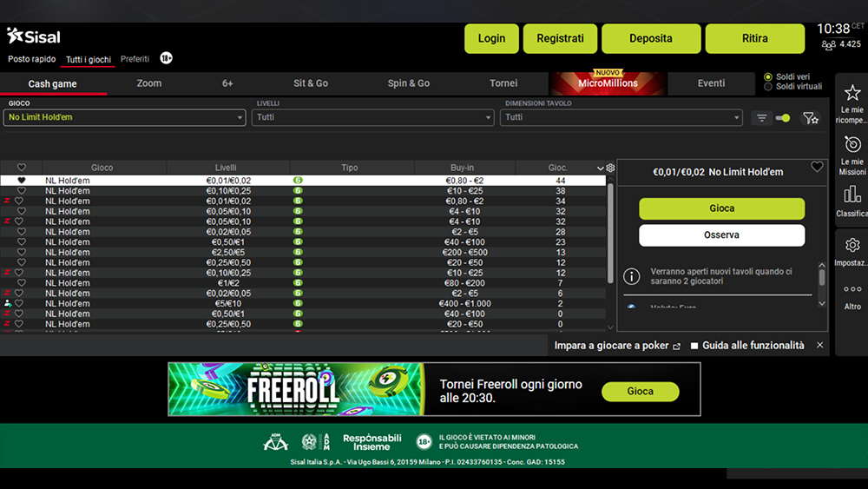Click the 18+ icon in the footer
The height and width of the screenshot is (489, 868).
(x=424, y=441)
